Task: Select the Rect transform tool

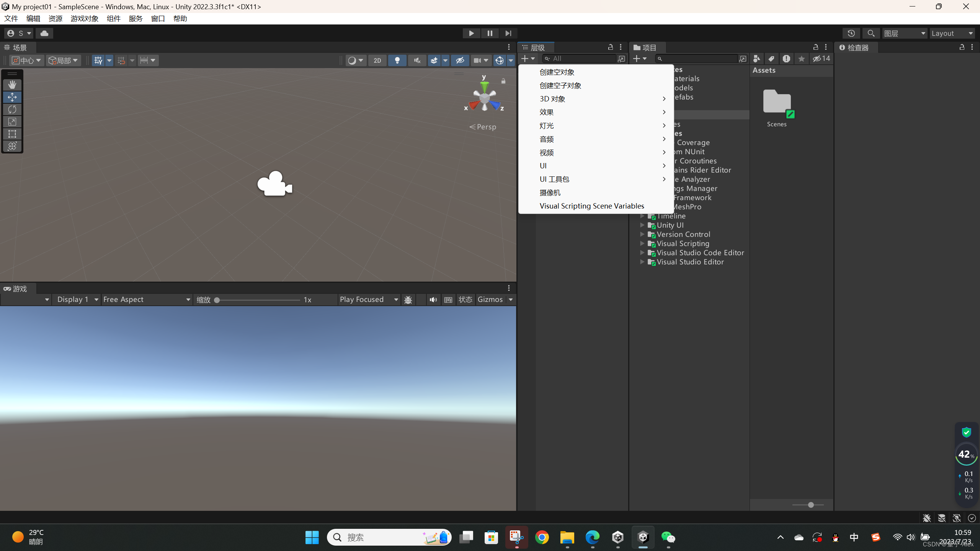Action: coord(12,134)
